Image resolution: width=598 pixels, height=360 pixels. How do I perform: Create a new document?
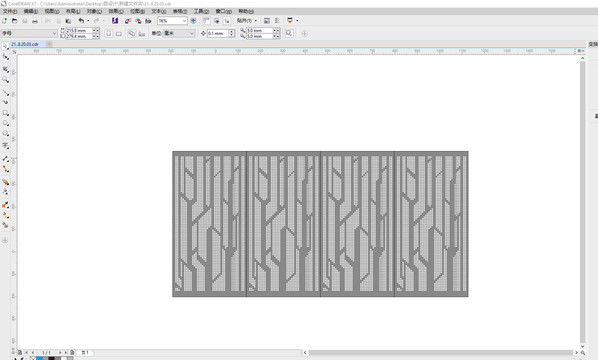(5, 21)
